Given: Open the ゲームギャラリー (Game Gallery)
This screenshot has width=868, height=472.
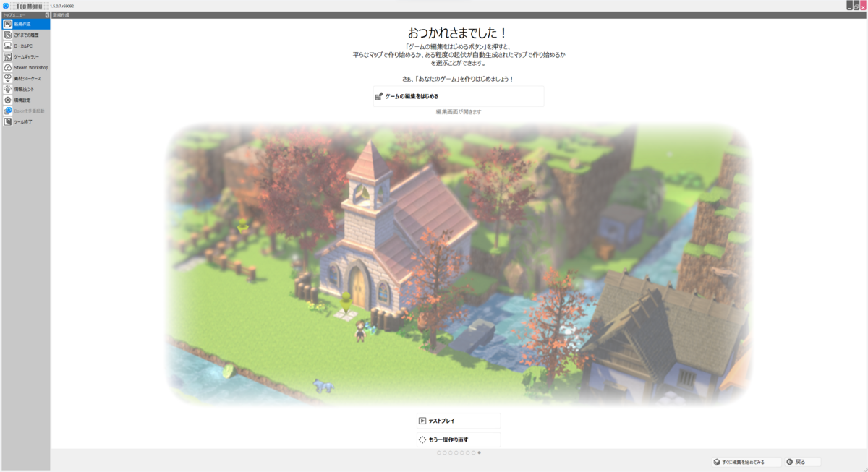Looking at the screenshot, I should click(x=27, y=56).
